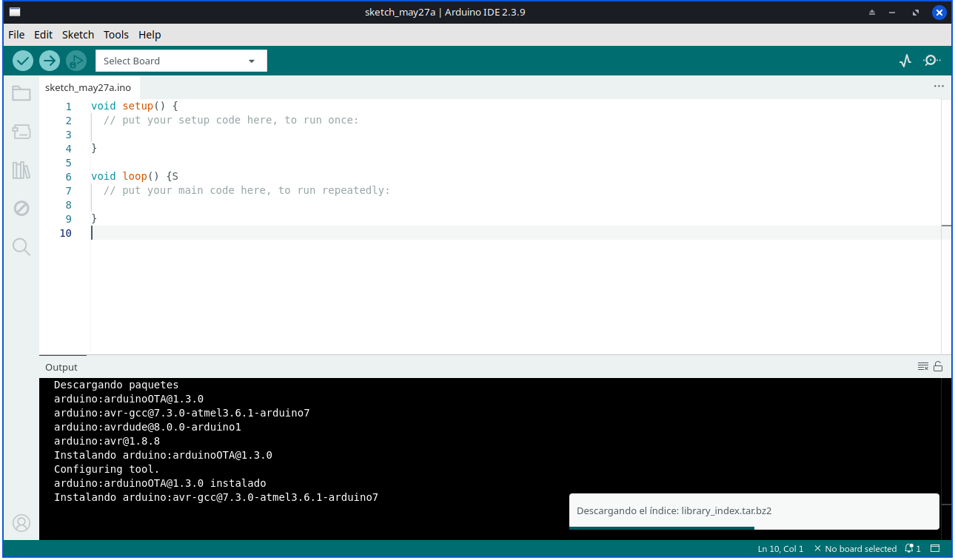955x560 pixels.
Task: Open the Serial Monitor
Action: click(x=932, y=61)
